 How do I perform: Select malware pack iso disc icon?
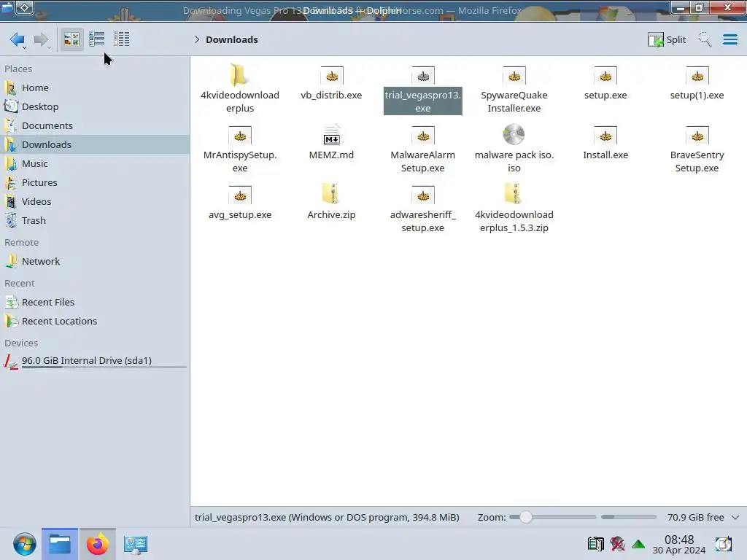point(514,135)
